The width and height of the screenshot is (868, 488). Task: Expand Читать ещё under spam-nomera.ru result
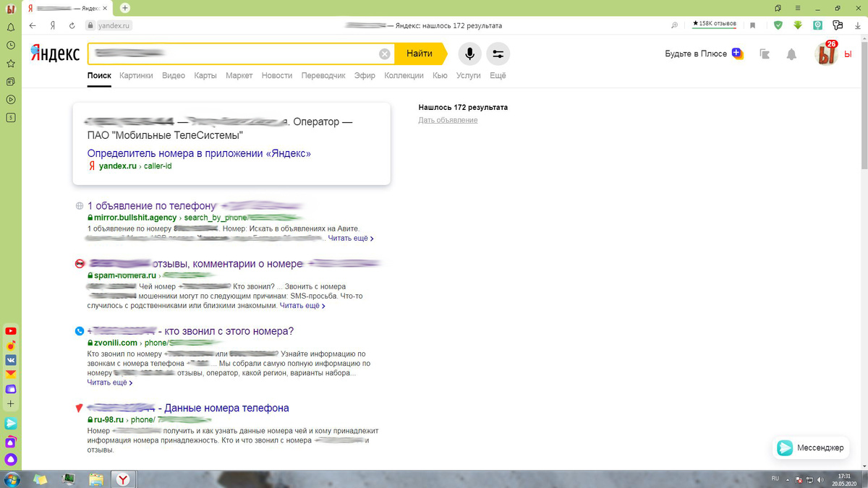point(302,306)
